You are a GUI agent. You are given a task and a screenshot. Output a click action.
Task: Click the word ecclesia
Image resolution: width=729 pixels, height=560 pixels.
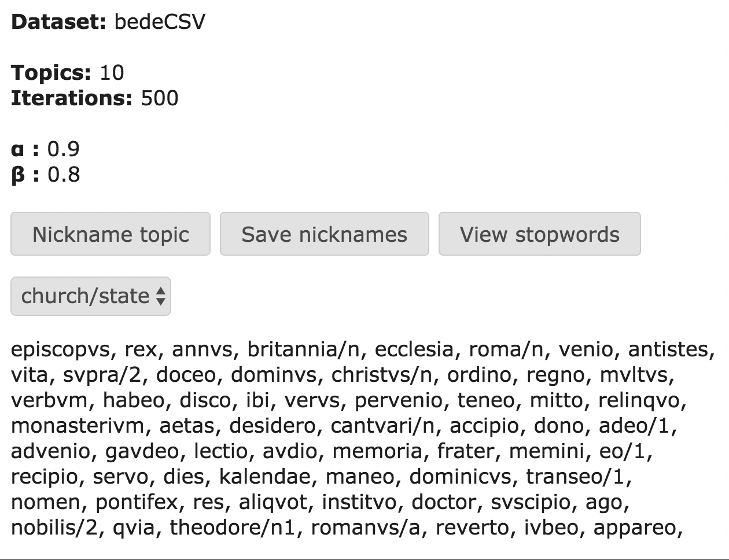coord(414,349)
